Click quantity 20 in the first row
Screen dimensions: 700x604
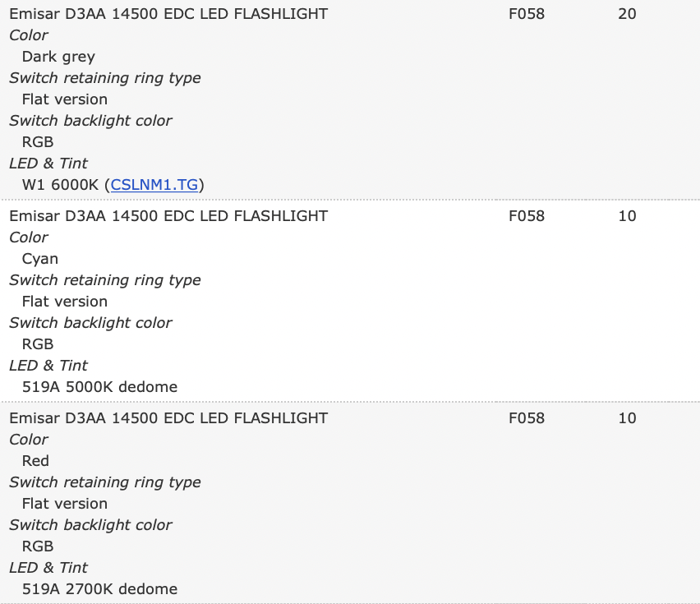pos(627,14)
